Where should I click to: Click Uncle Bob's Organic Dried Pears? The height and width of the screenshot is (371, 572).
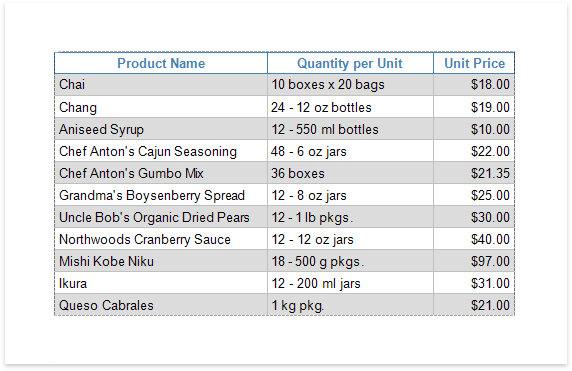(161, 217)
